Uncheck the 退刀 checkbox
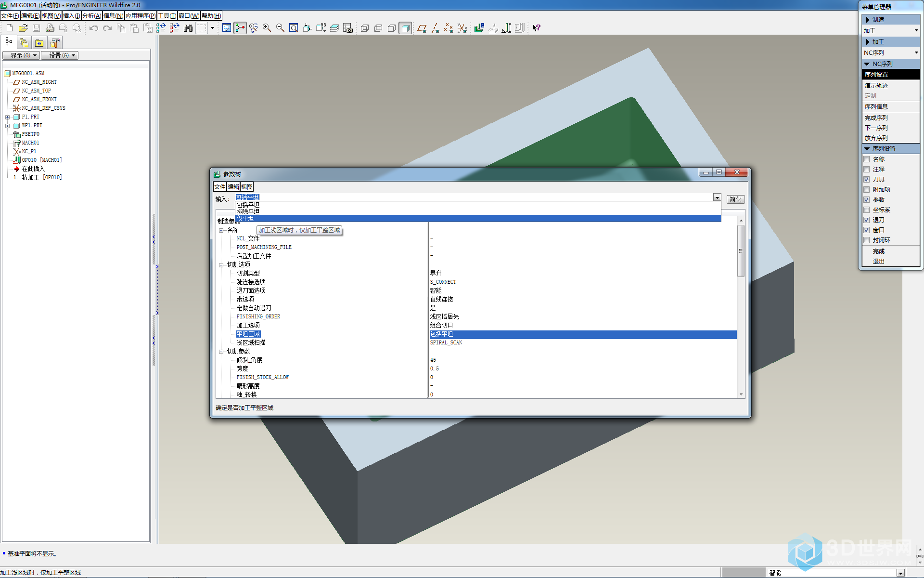 [867, 220]
